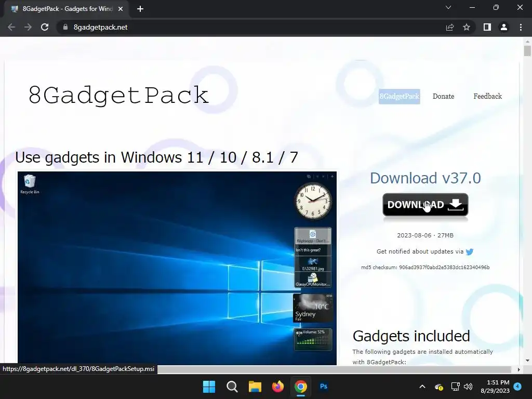Image resolution: width=532 pixels, height=399 pixels.
Task: Reload the 8gadgetpack.net page
Action: (45, 27)
